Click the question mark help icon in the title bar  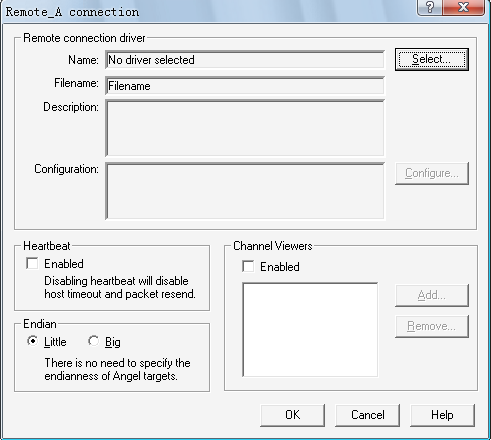coord(430,7)
